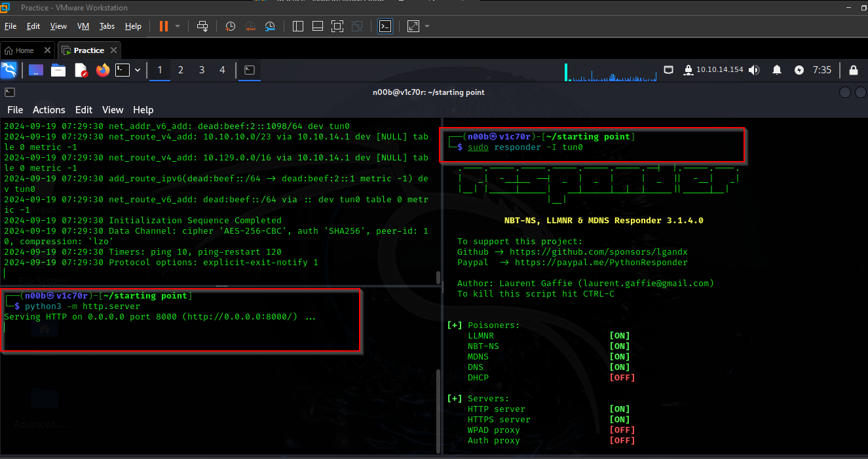Open the file manager from the panel
The image size is (868, 459).
(x=58, y=70)
